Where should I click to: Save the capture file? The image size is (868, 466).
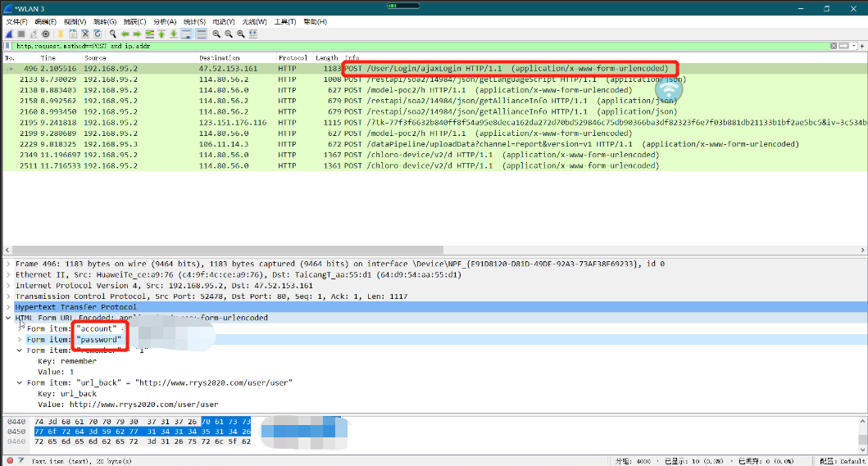coord(72,34)
